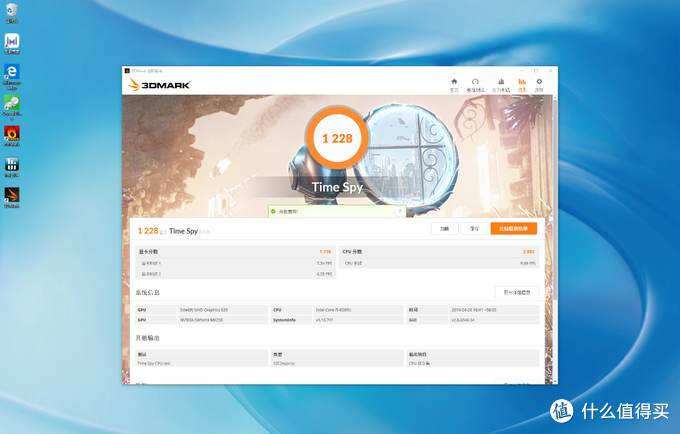
Task: Click the green valid score checkmark
Action: point(273,212)
